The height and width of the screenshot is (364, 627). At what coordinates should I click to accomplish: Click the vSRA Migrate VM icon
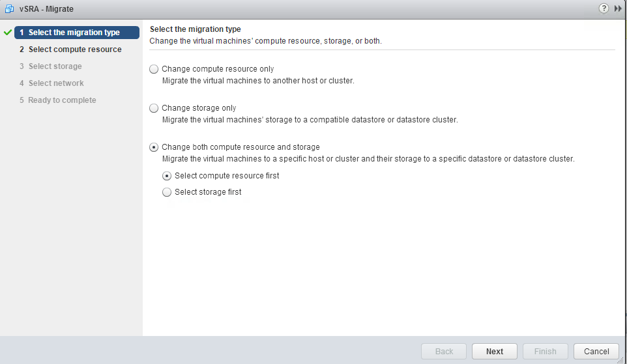click(x=9, y=8)
